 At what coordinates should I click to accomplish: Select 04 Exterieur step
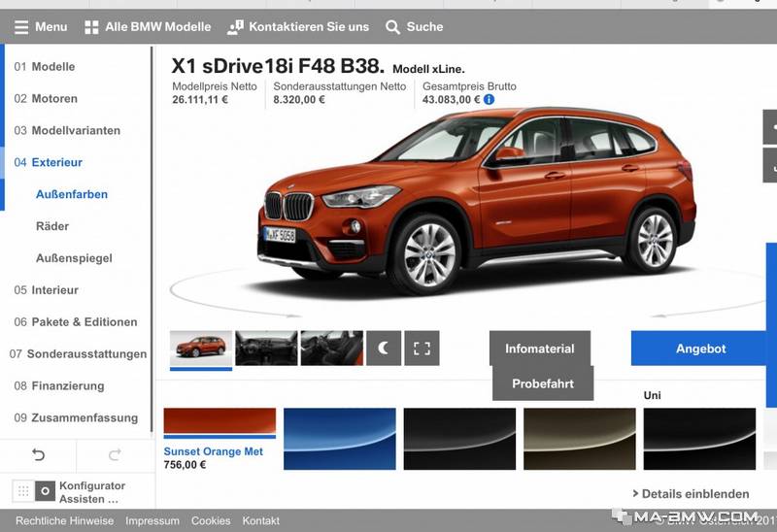[48, 162]
